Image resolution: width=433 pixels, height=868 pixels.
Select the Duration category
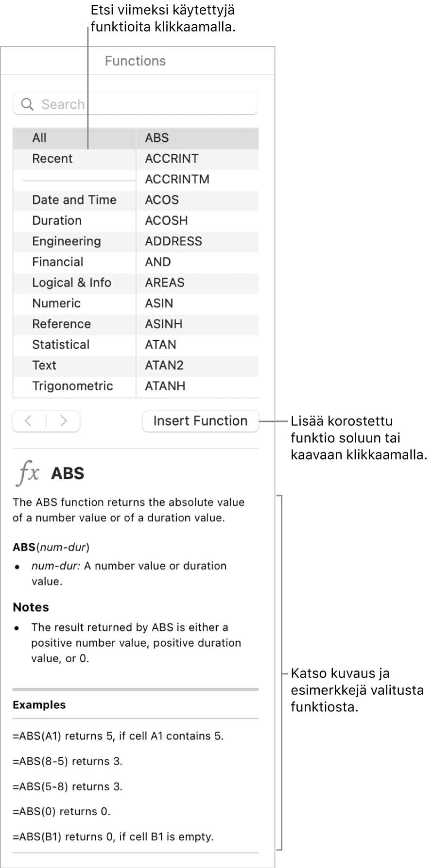point(57,221)
